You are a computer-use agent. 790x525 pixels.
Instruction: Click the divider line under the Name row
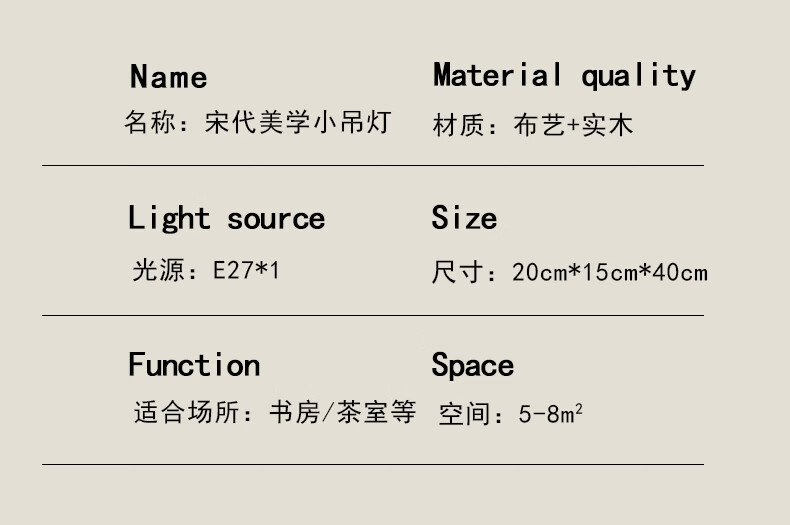372,165
